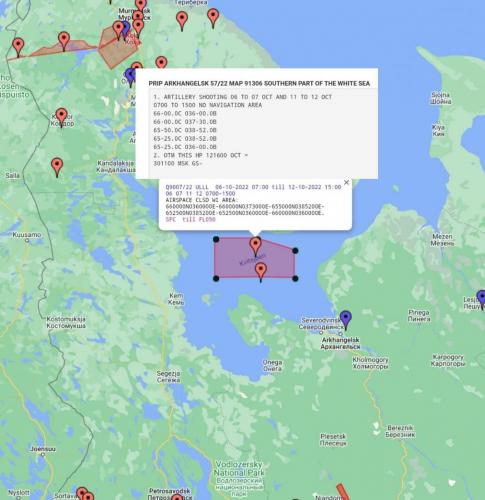Close the NOTAM info popup

346,182
